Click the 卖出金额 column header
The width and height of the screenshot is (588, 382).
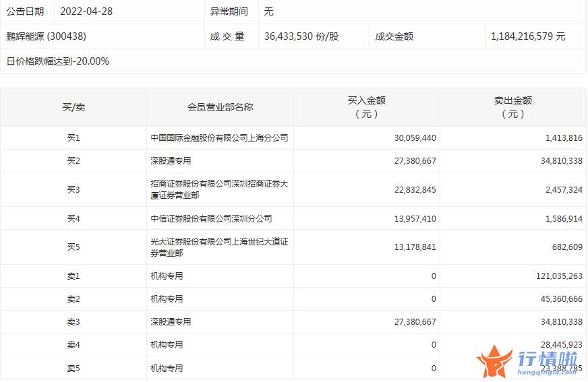pyautogui.click(x=512, y=107)
